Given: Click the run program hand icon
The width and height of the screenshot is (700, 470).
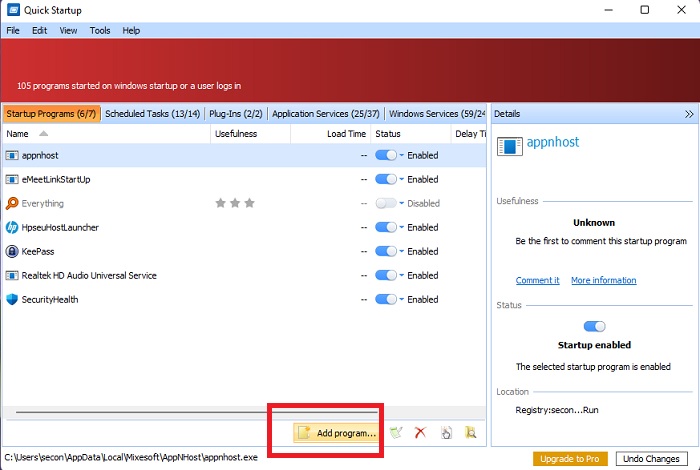Looking at the screenshot, I should 446,432.
